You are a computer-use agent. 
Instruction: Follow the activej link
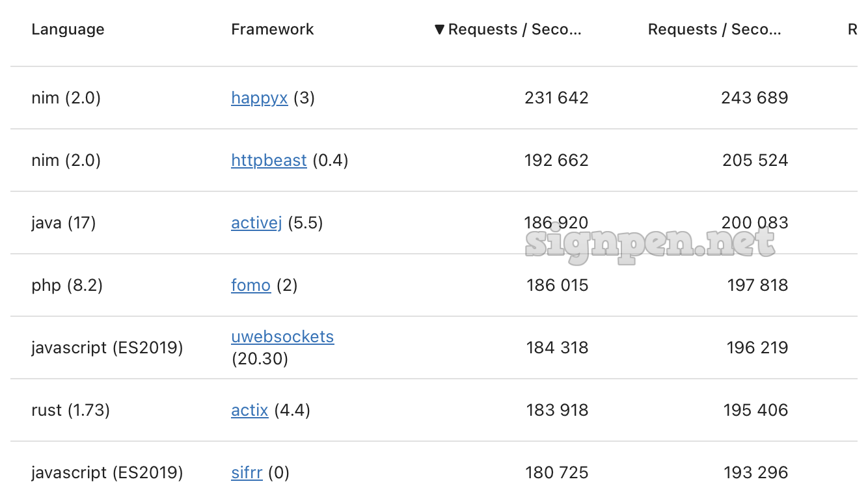[x=256, y=223]
